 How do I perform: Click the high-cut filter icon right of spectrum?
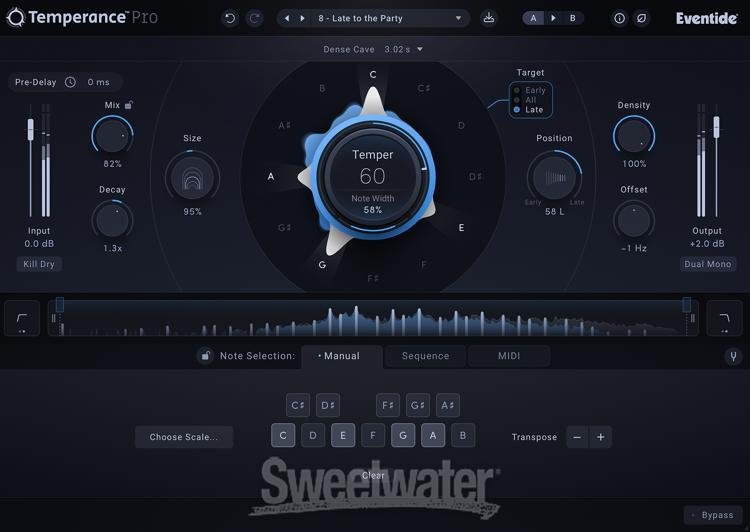coord(725,319)
